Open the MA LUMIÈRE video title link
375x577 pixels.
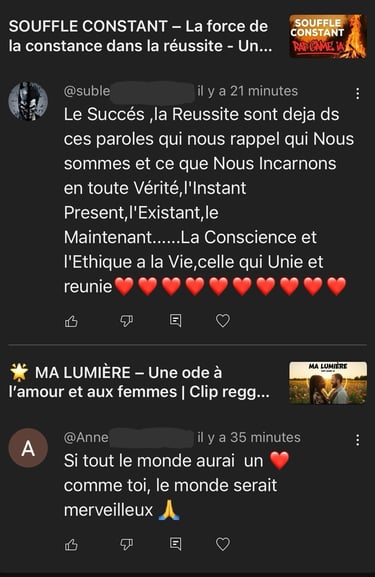(x=139, y=382)
